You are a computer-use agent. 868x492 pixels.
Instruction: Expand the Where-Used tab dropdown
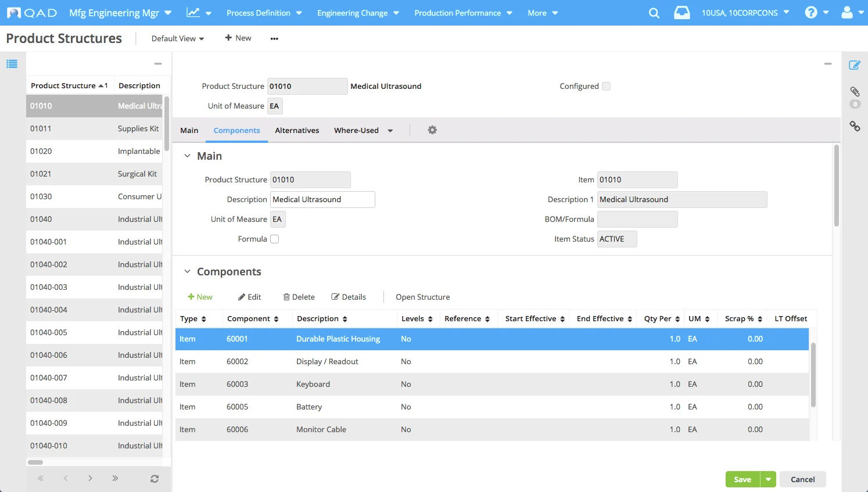point(390,130)
